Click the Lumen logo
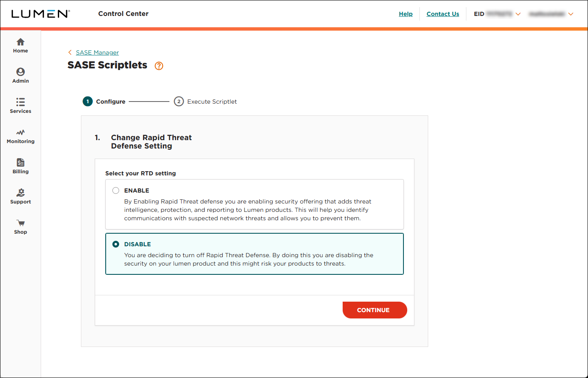 [41, 14]
